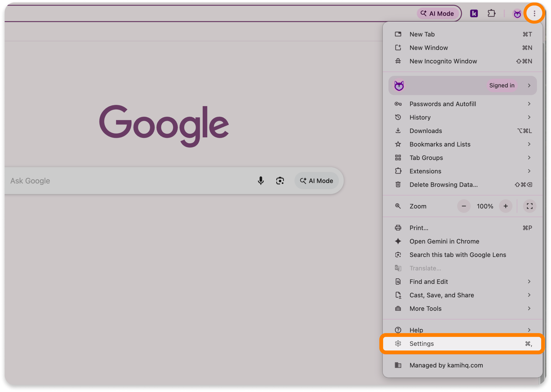Open the Chrome three-dot menu button
Image resolution: width=551 pixels, height=392 pixels.
click(x=534, y=13)
